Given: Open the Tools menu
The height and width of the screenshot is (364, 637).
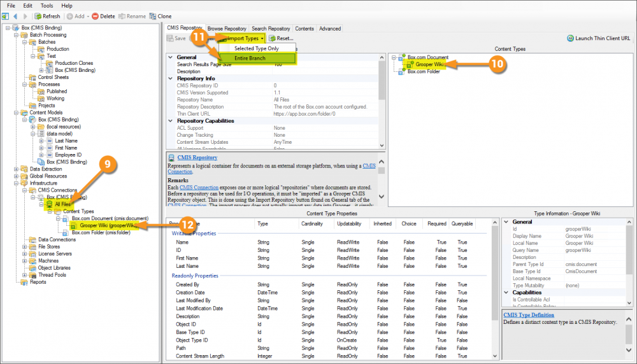Looking at the screenshot, I should [47, 5].
